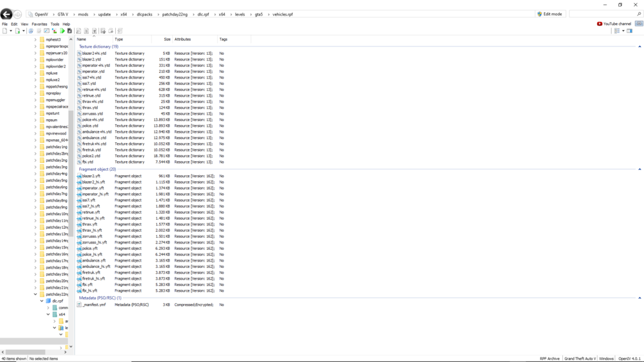
Task: Click the GTA V breadcrumb segment
Action: (63, 14)
